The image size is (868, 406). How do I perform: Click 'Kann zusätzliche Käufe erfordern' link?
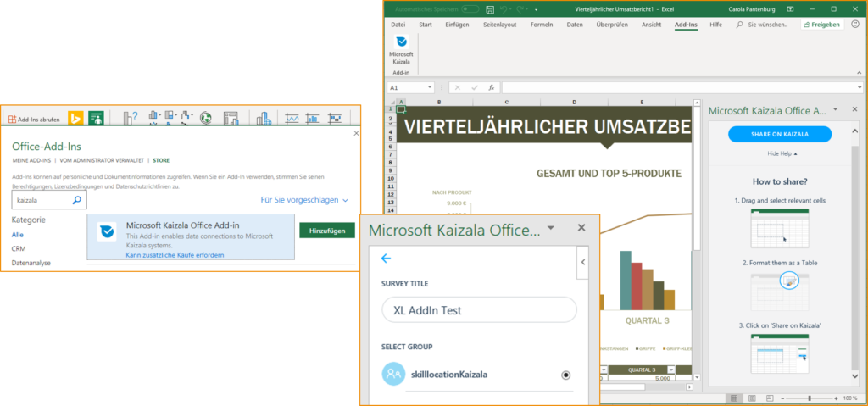pyautogui.click(x=175, y=255)
